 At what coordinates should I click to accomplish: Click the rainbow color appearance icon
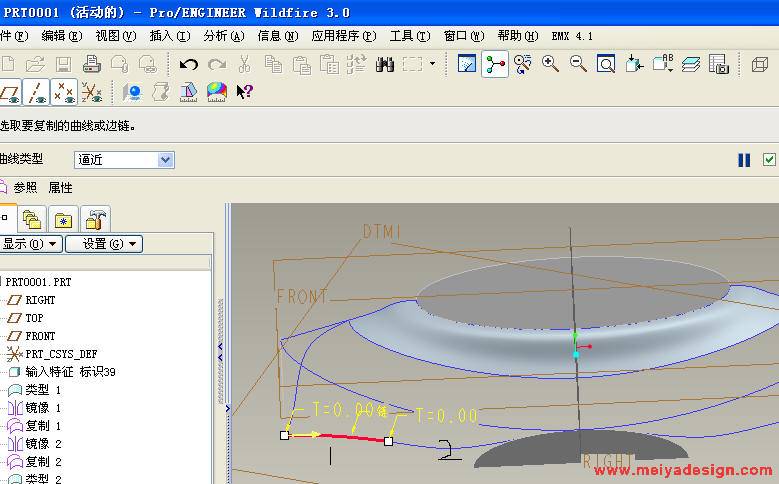click(x=217, y=92)
